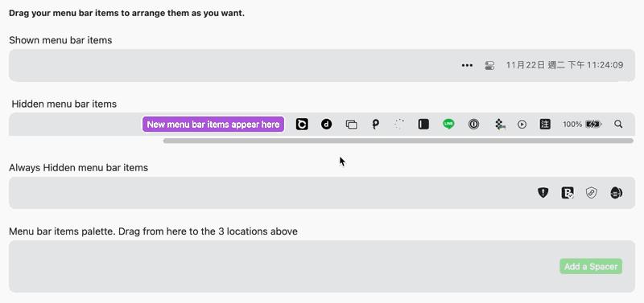Click the Now Playing circle play icon
The height and width of the screenshot is (303, 644).
pyautogui.click(x=522, y=125)
